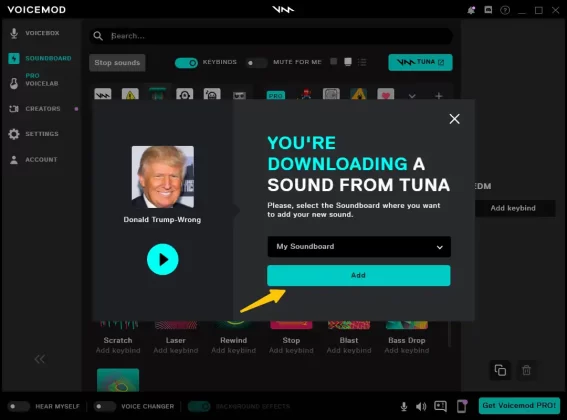Click the notification bell icon
The width and height of the screenshot is (567, 420).
pos(471,10)
